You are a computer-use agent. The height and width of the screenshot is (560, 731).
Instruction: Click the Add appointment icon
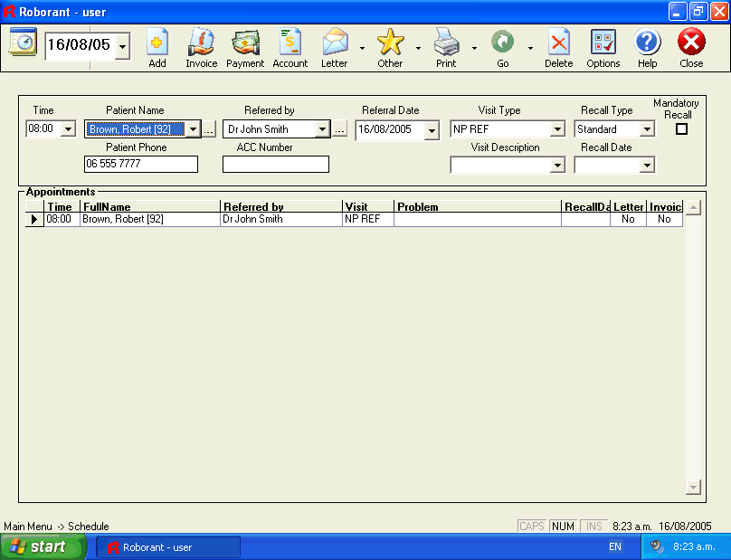tap(157, 43)
